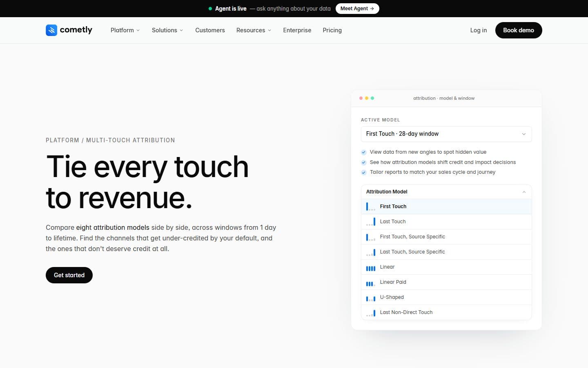Select Last Touch, Source Specific option
Viewport: 588px width, 368px height.
[446, 252]
